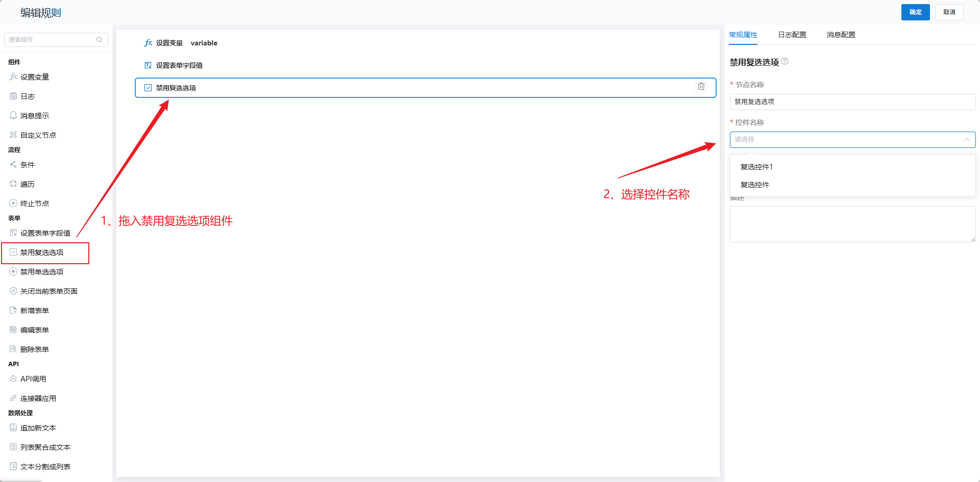Click the 删除表单 icon in sidebar
This screenshot has width=980, height=482.
pyautogui.click(x=13, y=349)
